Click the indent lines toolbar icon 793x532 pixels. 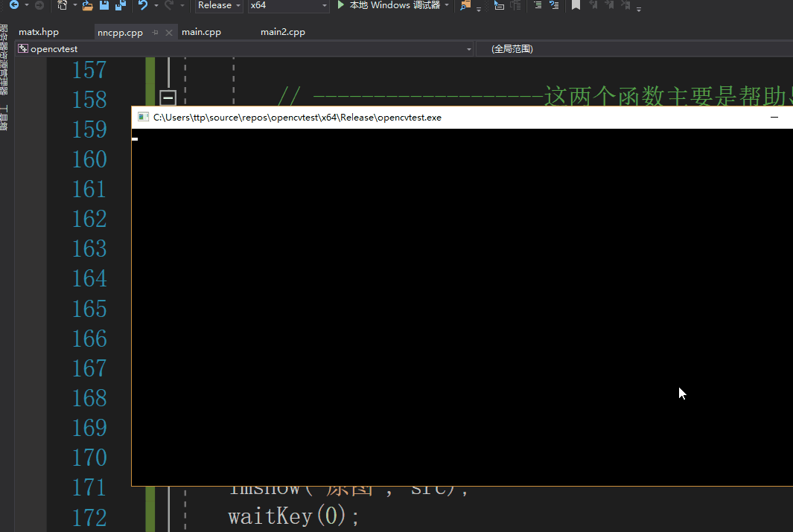coord(538,5)
